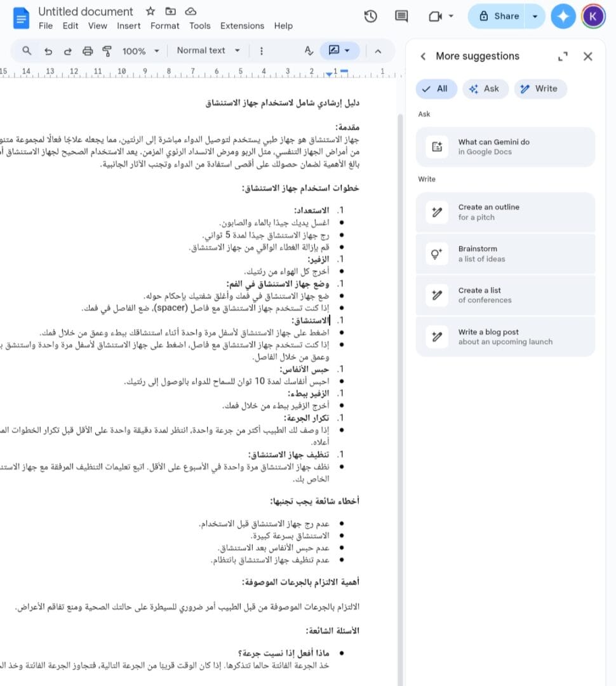The image size is (616, 686).
Task: Select the Write filter chip
Action: 540,89
